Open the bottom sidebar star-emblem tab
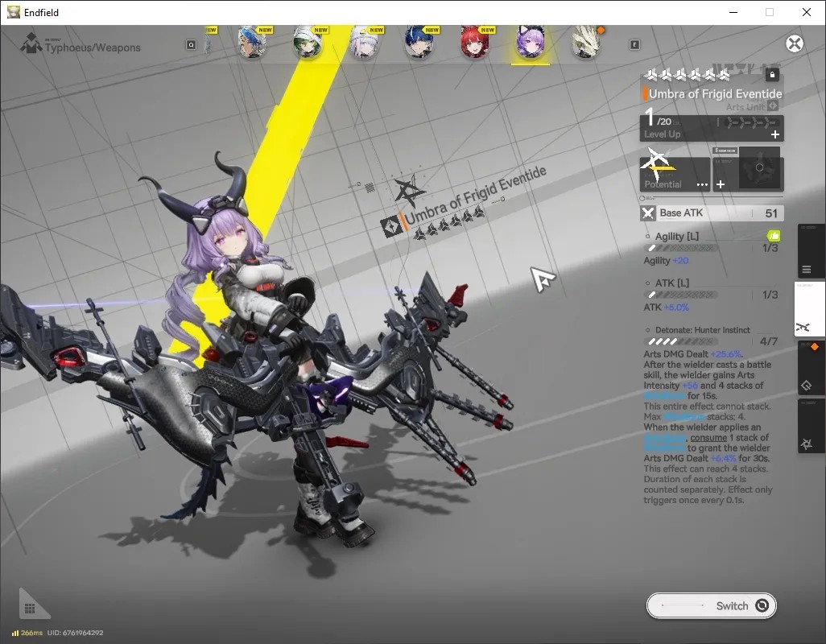Image resolution: width=826 pixels, height=644 pixels. click(807, 445)
